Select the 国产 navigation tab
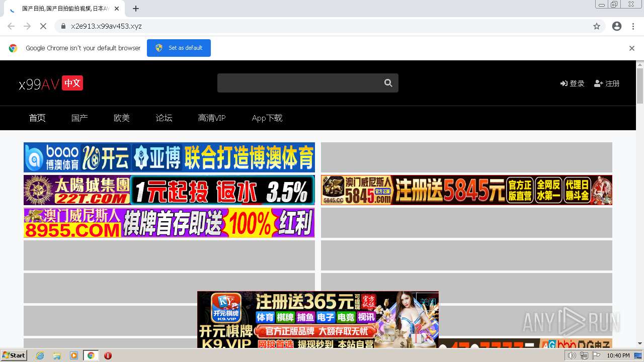 point(79,118)
